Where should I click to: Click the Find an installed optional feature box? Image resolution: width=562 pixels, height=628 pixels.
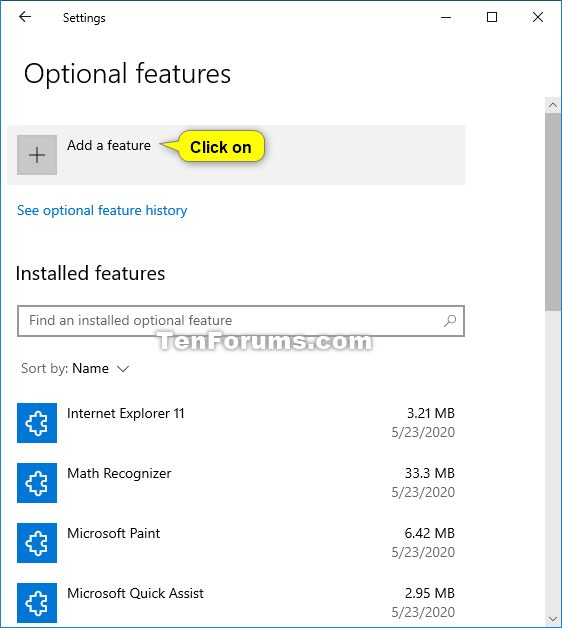241,321
